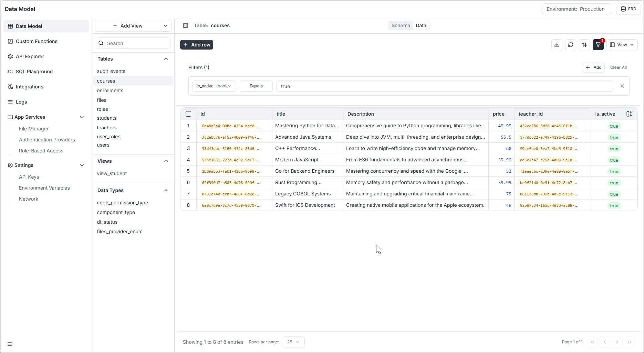This screenshot has width=644, height=353.
Task: Click the column layout icon in table header
Action: (x=629, y=114)
